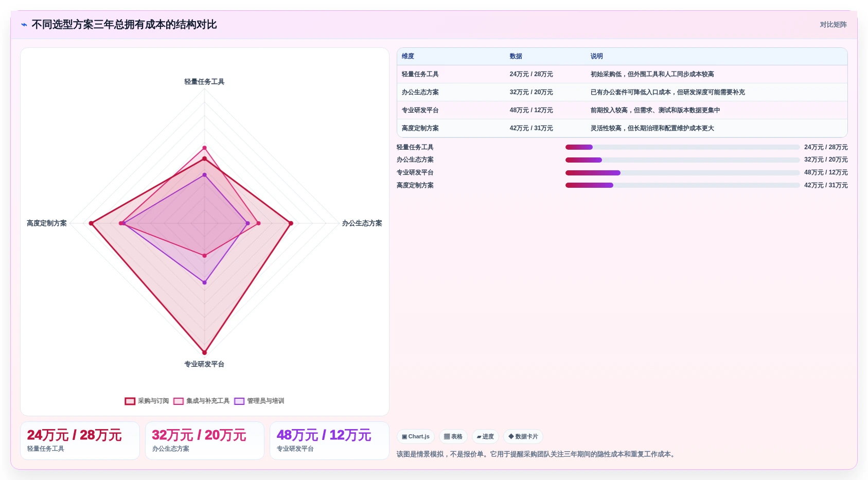The height and width of the screenshot is (480, 868).
Task: Click the 高度定制方案 progress row label
Action: (x=415, y=185)
